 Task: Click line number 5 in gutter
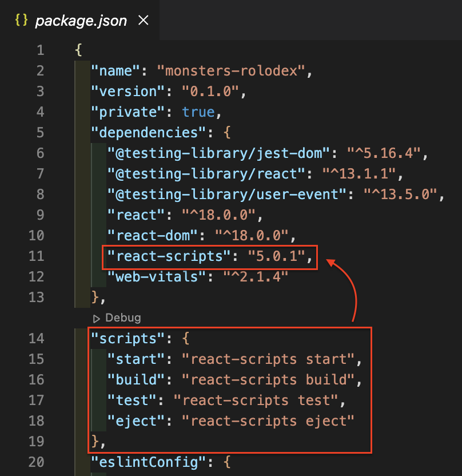click(41, 133)
